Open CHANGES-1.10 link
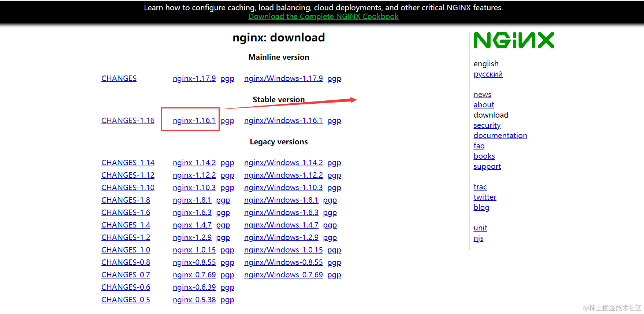644x314 pixels. (128, 188)
